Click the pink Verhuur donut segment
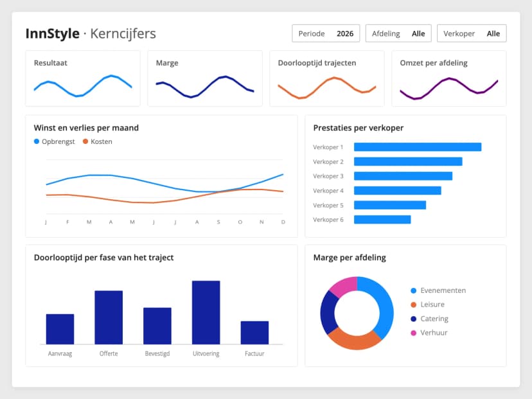The width and height of the screenshot is (532, 399). click(345, 285)
